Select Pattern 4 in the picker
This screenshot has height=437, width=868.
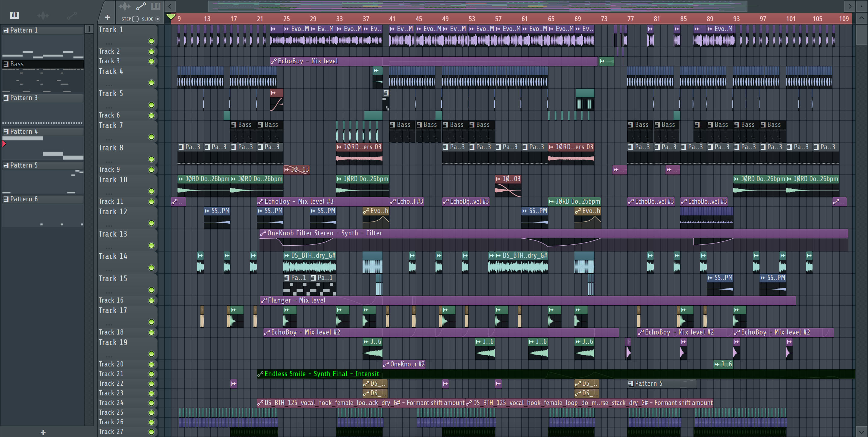[43, 131]
